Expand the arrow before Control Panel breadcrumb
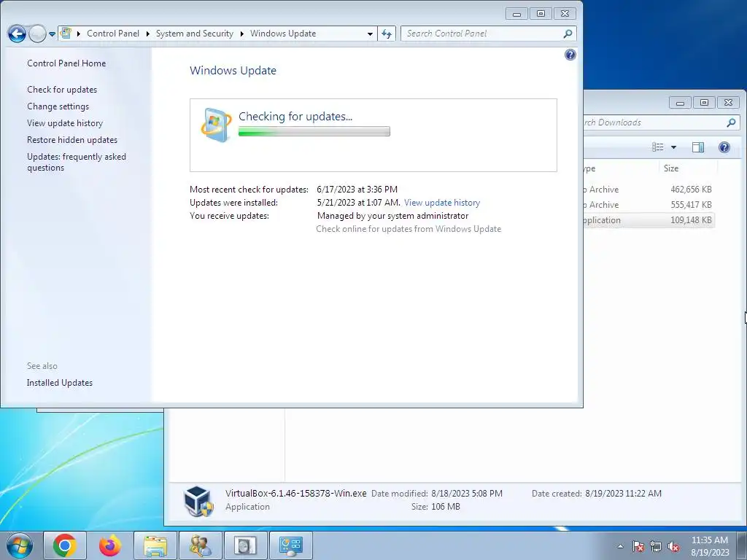Viewport: 747px width, 560px height. click(x=78, y=34)
